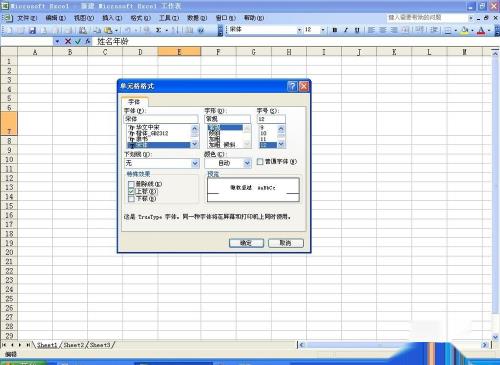The image size is (500, 365).
Task: Click the Paste icon in the toolbar
Action: tap(108, 30)
